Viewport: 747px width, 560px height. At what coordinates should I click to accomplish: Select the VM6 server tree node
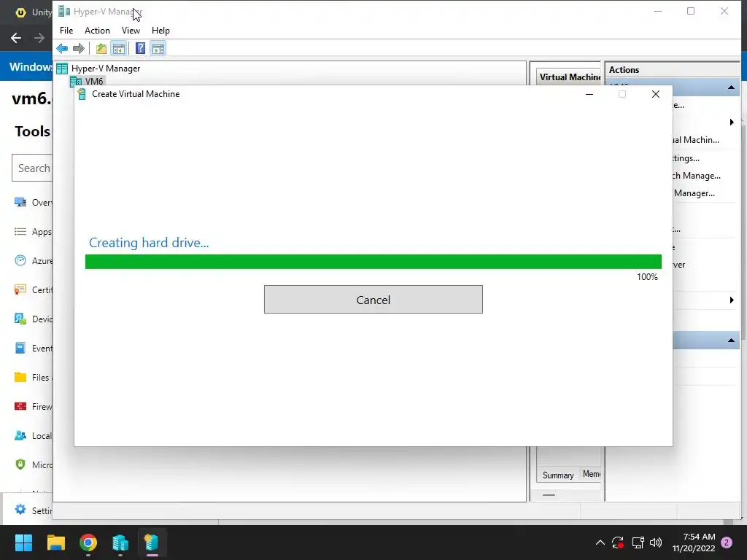88,81
